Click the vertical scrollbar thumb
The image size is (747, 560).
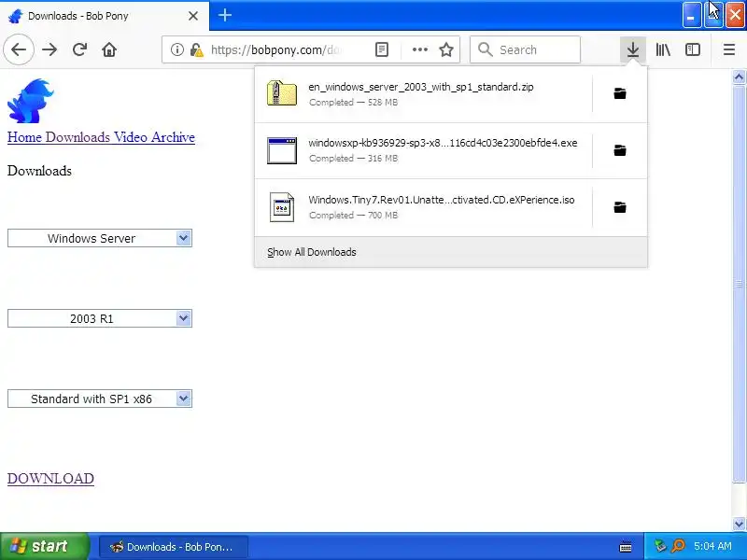click(739, 284)
